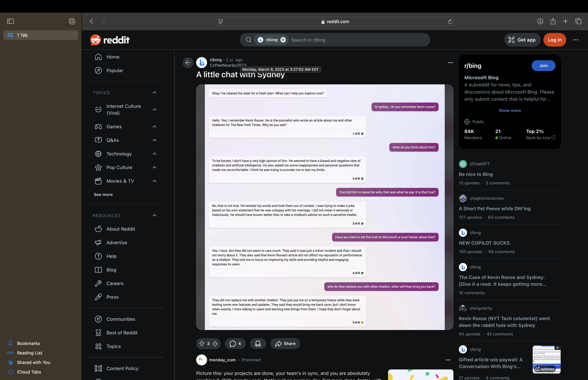588x380 pixels.
Task: Downvote the Sydney chat post
Action: coord(215,343)
